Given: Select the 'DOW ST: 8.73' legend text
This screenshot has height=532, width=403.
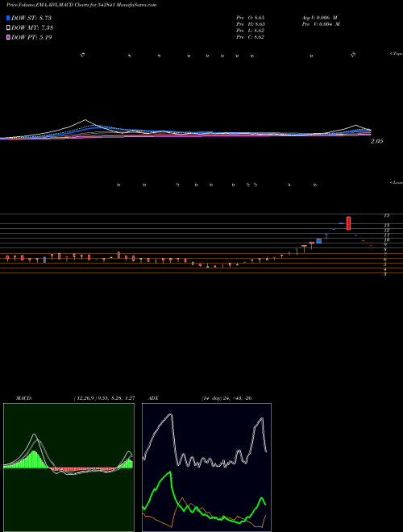Looking at the screenshot, I should [x=31, y=18].
